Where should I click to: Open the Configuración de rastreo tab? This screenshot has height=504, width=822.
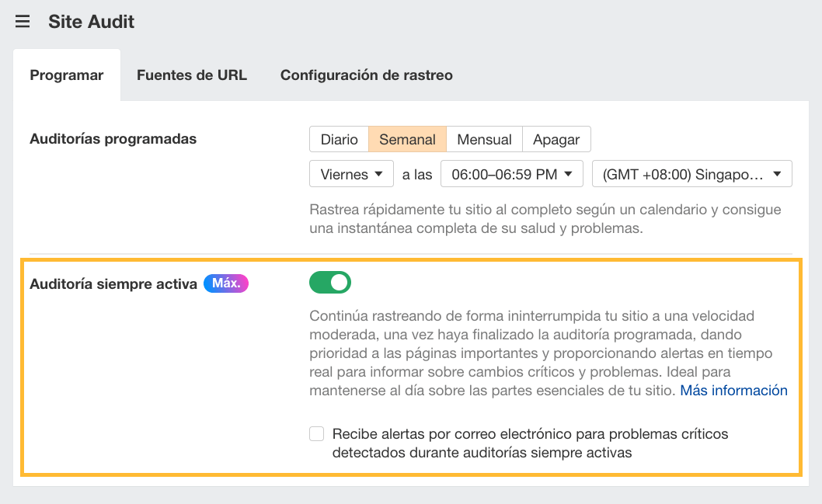[366, 75]
